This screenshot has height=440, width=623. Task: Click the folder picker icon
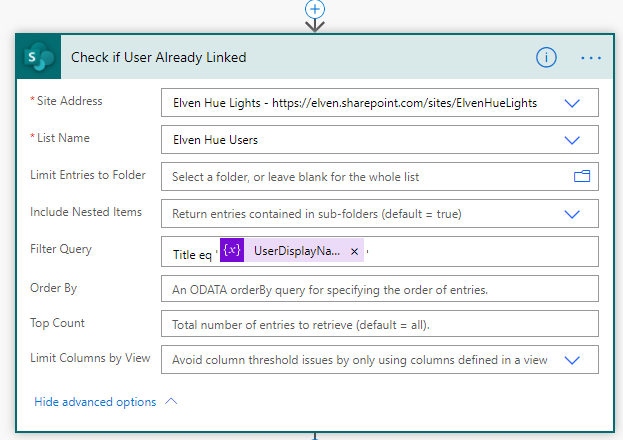[582, 176]
